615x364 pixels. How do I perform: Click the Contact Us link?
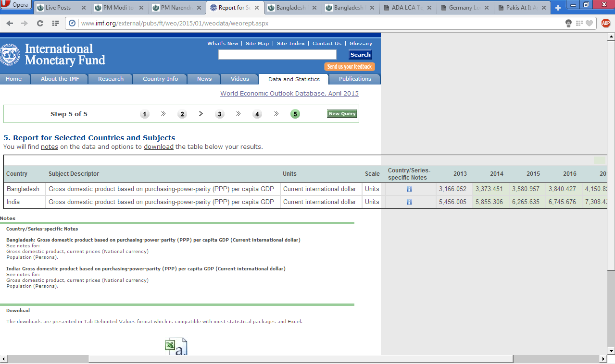tap(327, 43)
